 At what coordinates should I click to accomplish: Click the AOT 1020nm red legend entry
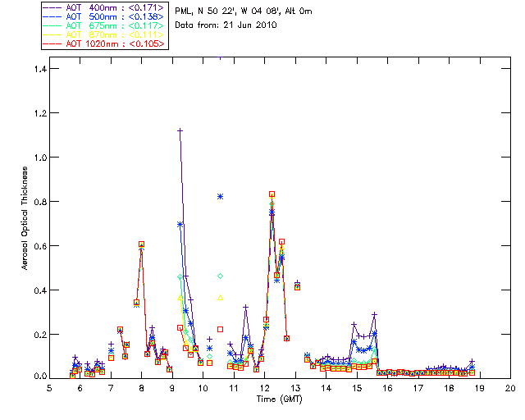click(x=104, y=43)
